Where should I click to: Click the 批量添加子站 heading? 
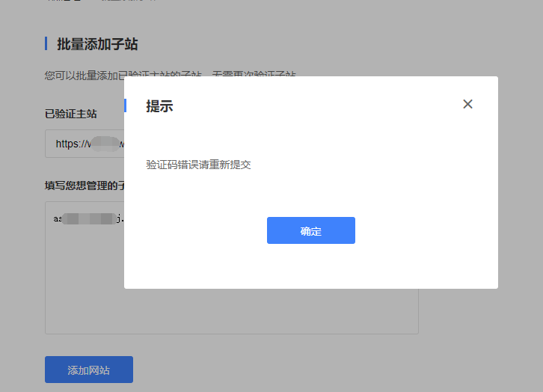pyautogui.click(x=97, y=44)
